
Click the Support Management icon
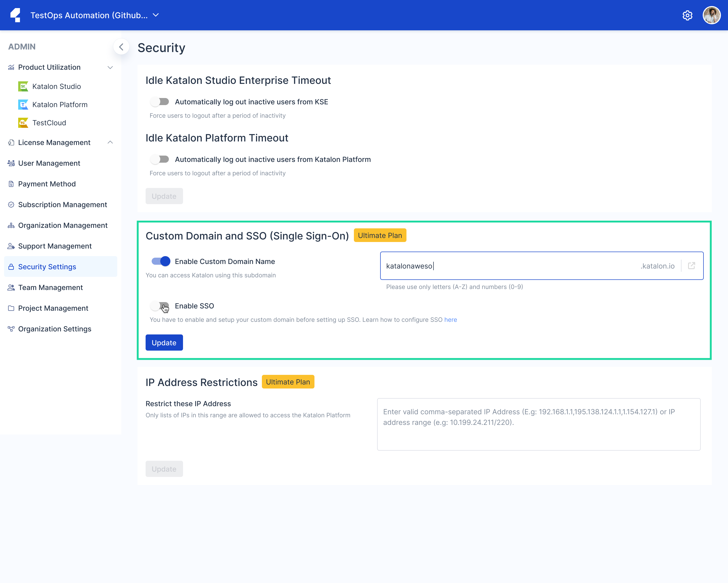coord(11,246)
